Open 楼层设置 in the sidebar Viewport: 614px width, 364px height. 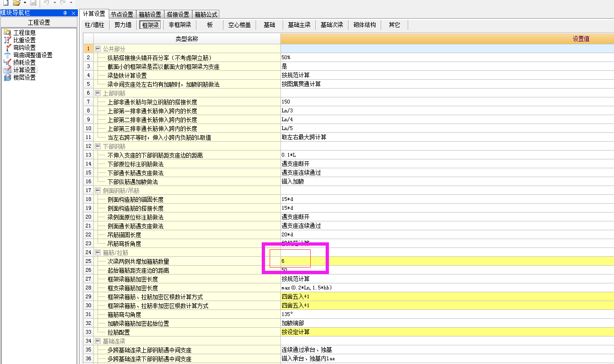click(24, 77)
